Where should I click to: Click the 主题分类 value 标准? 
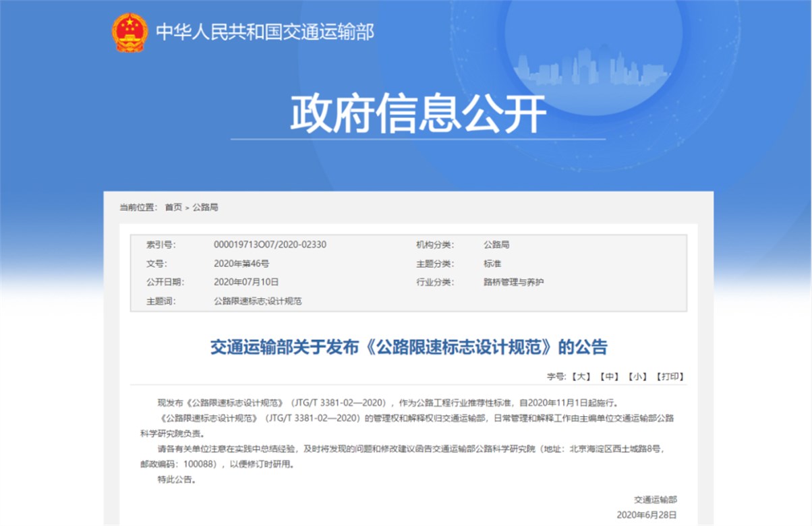click(492, 264)
